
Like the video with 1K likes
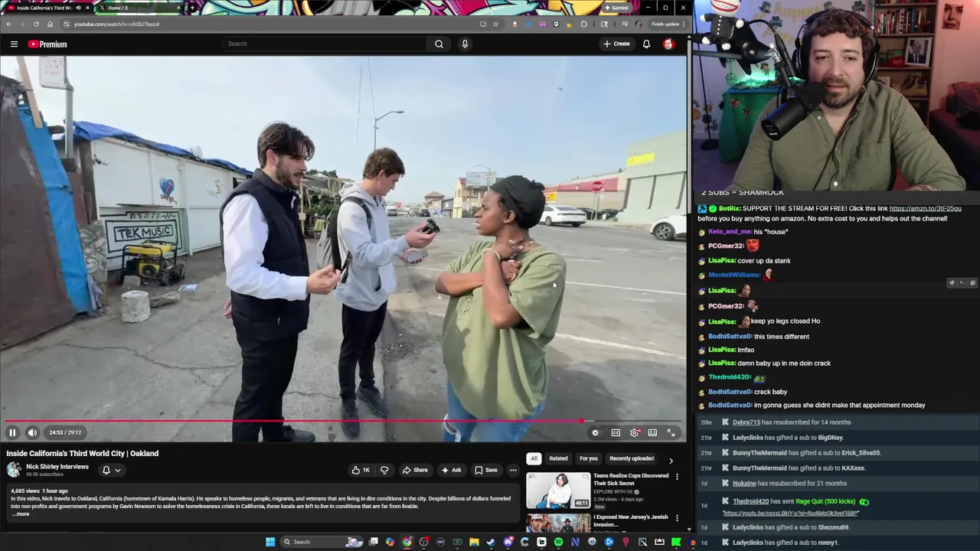[361, 470]
